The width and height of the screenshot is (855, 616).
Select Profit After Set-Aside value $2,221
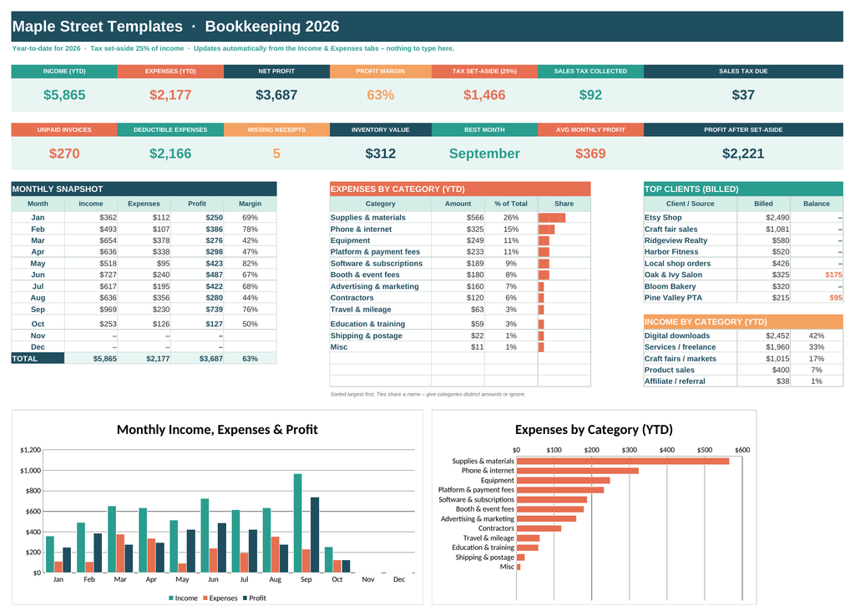click(743, 154)
